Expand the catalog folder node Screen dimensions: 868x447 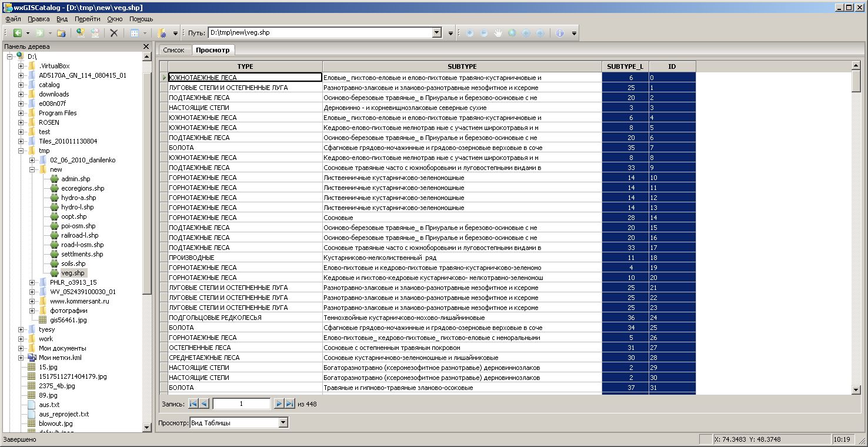click(x=21, y=85)
